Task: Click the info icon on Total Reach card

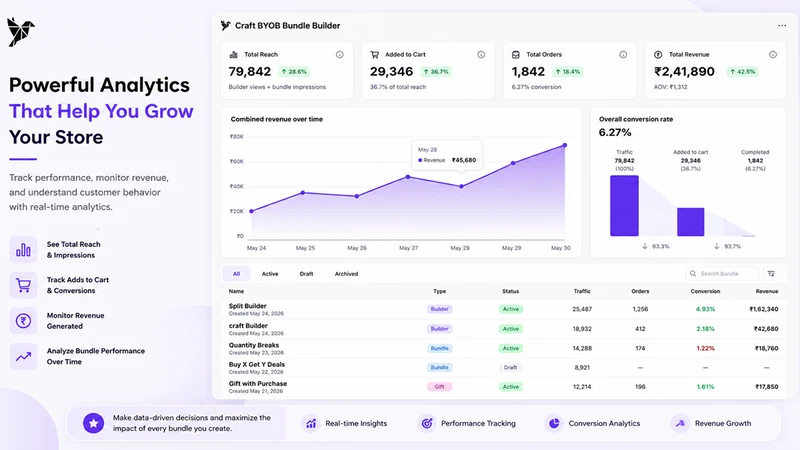Action: pos(339,55)
